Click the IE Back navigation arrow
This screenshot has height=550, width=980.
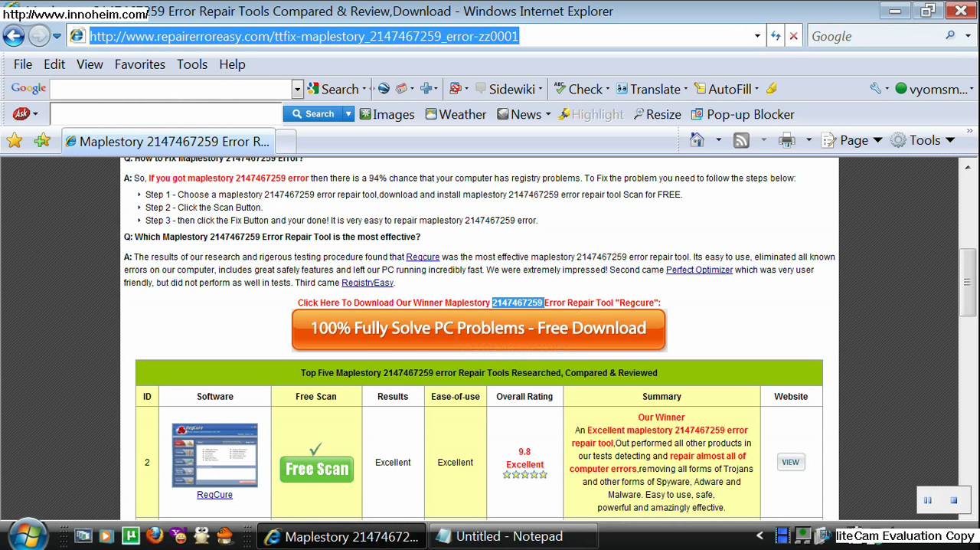[x=14, y=36]
